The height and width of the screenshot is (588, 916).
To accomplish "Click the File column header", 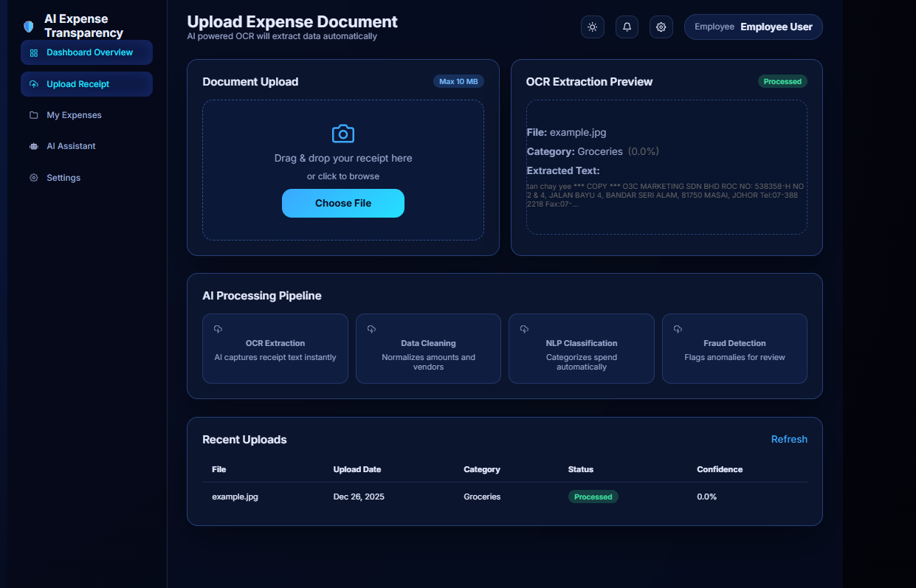I will tap(219, 469).
